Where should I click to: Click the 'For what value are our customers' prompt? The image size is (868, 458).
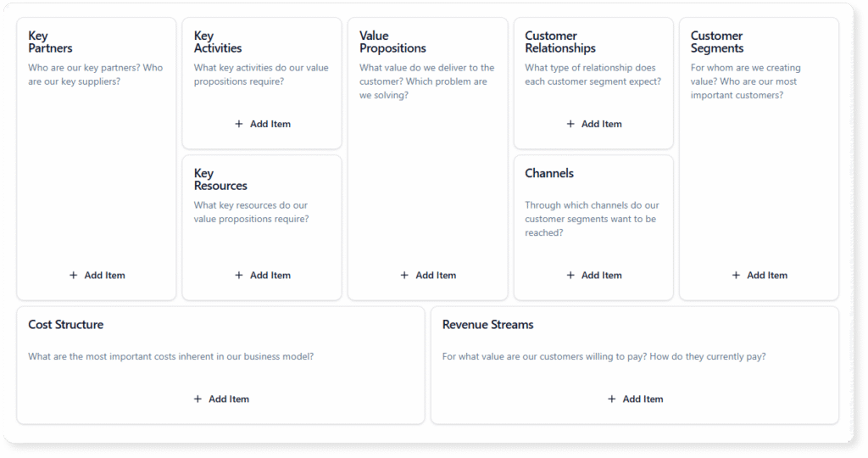[604, 357]
